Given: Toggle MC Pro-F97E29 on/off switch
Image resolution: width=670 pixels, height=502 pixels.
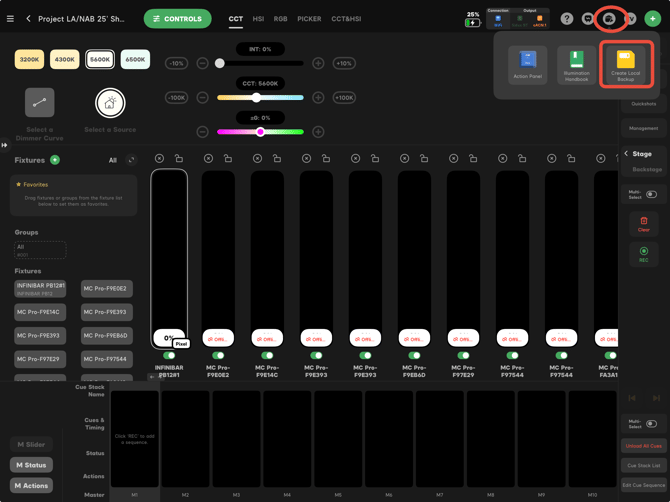Looking at the screenshot, I should tap(463, 355).
